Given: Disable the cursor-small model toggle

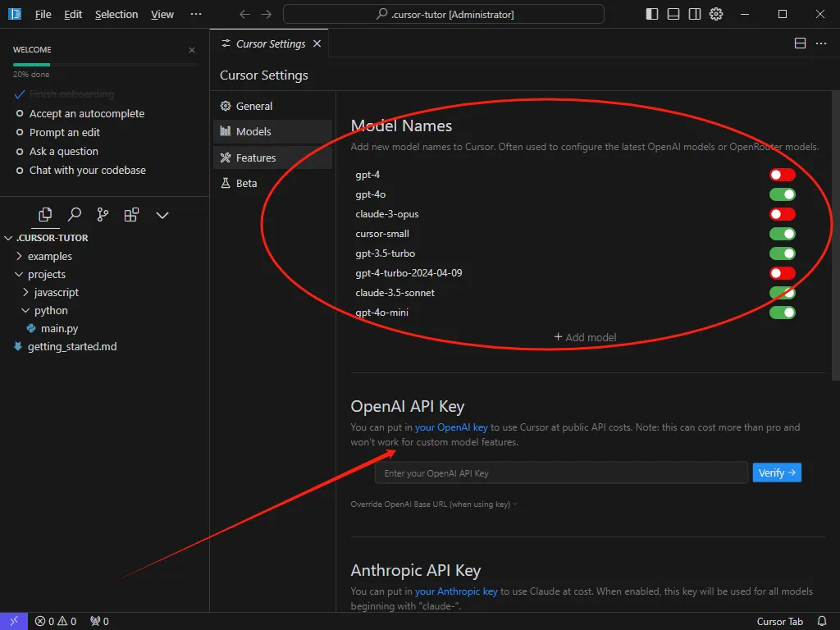Looking at the screenshot, I should [782, 234].
